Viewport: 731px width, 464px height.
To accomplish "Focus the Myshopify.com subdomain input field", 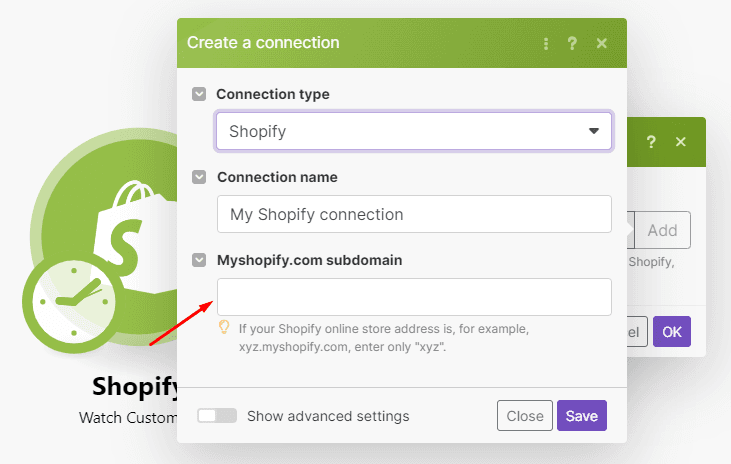I will pyautogui.click(x=414, y=297).
